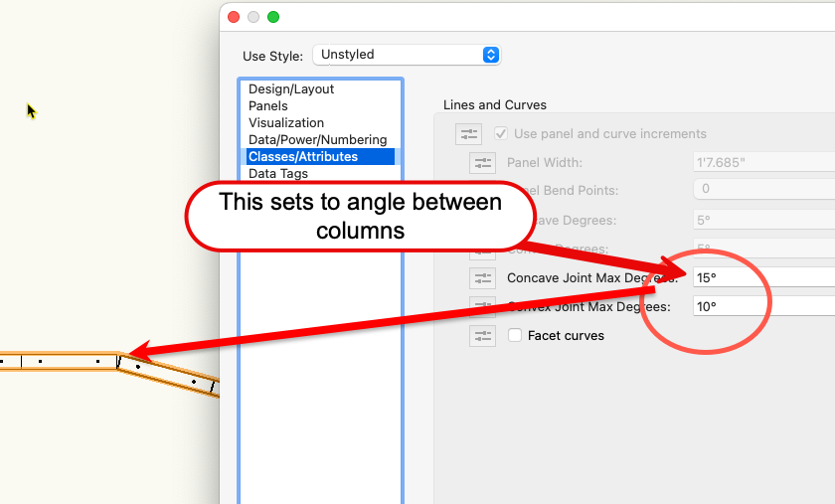The width and height of the screenshot is (835, 504).
Task: Enable the Facet curves checkbox
Action: click(515, 336)
